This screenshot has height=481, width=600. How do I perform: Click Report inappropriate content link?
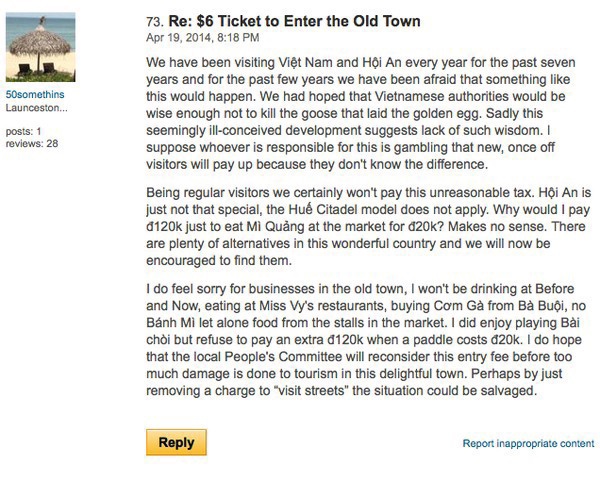[x=528, y=442]
